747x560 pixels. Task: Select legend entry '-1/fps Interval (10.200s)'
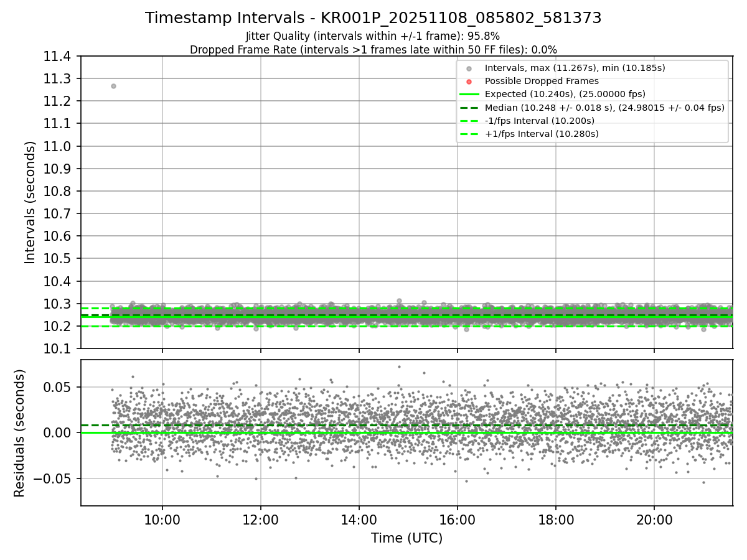539,121
